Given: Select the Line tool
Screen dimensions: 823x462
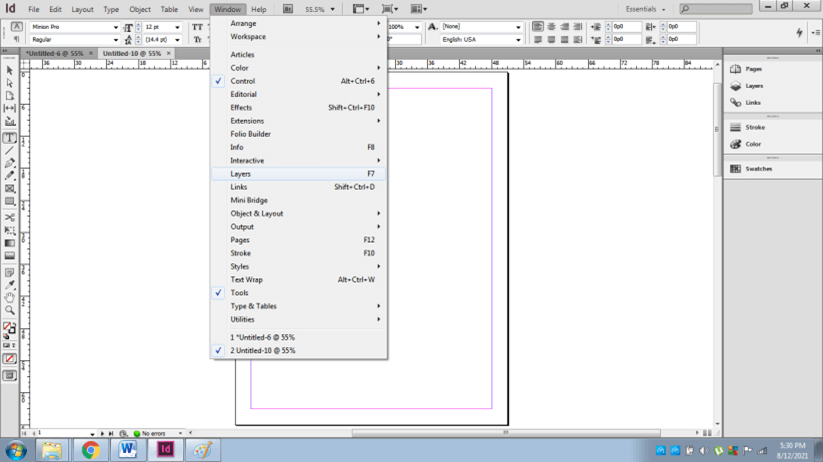Looking at the screenshot, I should [9, 151].
